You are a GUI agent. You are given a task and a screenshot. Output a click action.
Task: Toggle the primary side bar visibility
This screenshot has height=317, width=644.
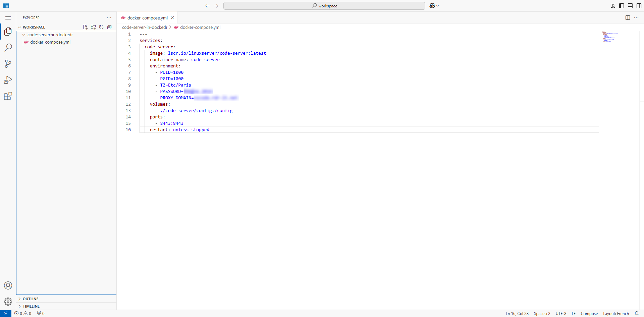[x=622, y=6]
